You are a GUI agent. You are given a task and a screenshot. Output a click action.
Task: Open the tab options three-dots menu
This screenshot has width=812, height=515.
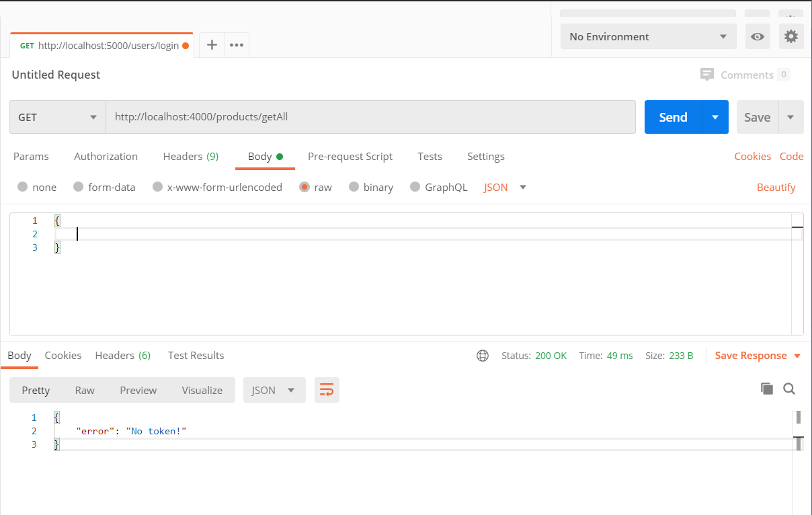[237, 45]
